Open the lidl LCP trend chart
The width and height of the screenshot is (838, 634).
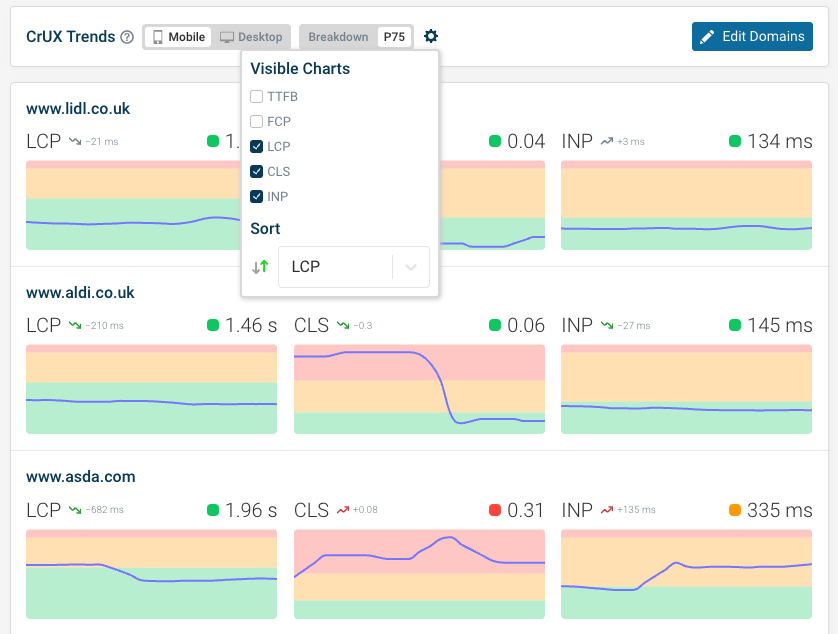click(134, 205)
